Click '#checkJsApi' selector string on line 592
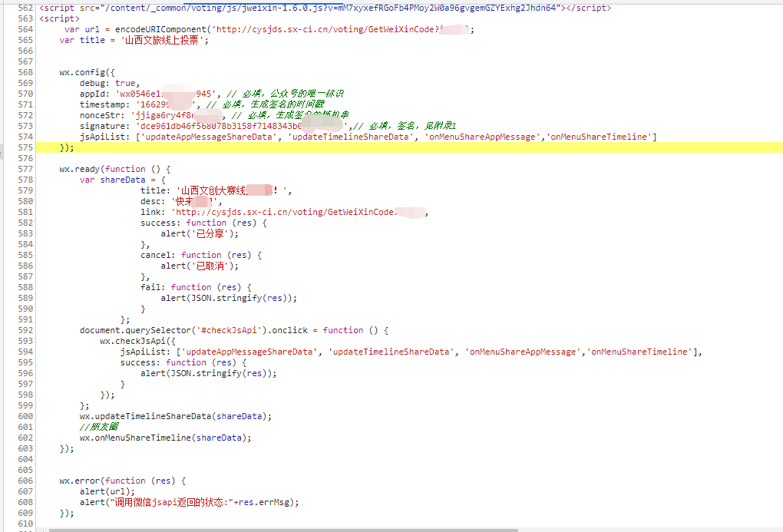The image size is (783, 532). [229, 330]
